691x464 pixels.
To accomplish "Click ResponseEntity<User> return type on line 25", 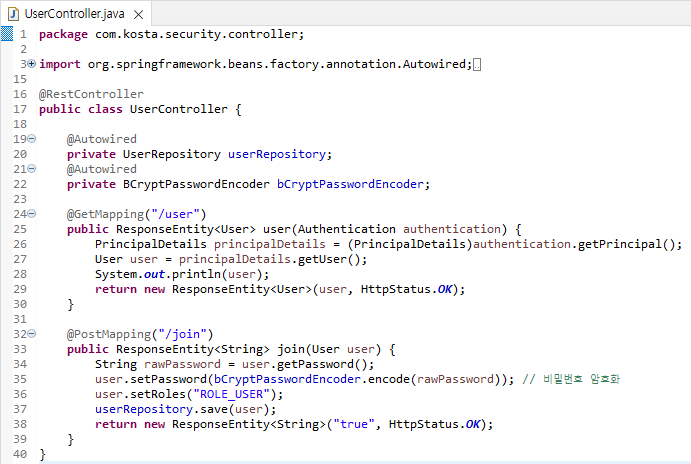I will pyautogui.click(x=186, y=229).
